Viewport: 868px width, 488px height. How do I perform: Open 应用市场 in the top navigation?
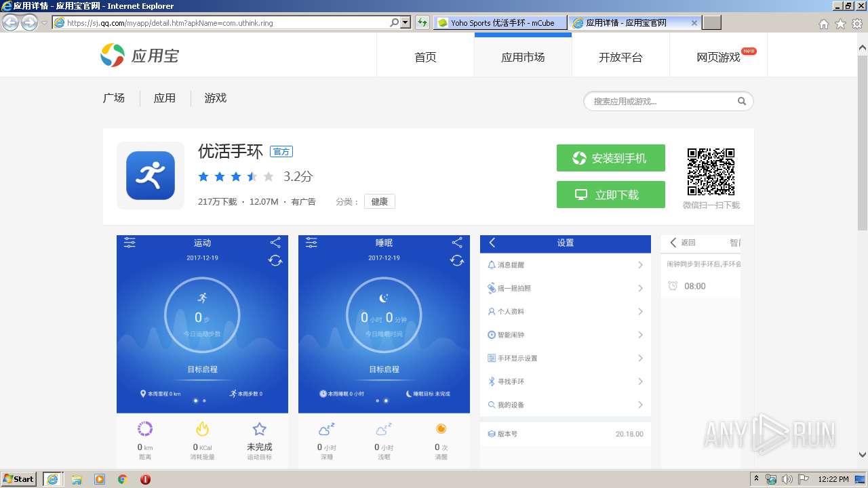523,57
